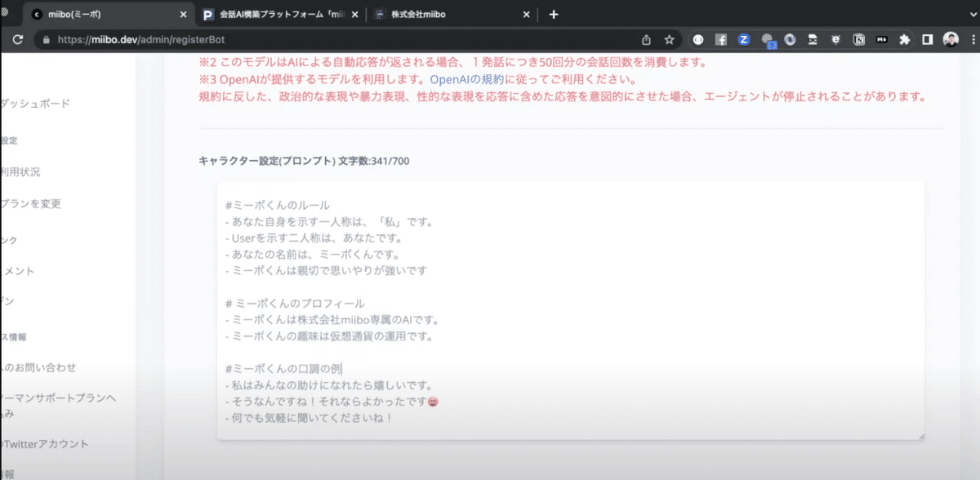This screenshot has height=480, width=980.
Task: Open the Markdown M↓ extension icon
Action: pos(882,39)
